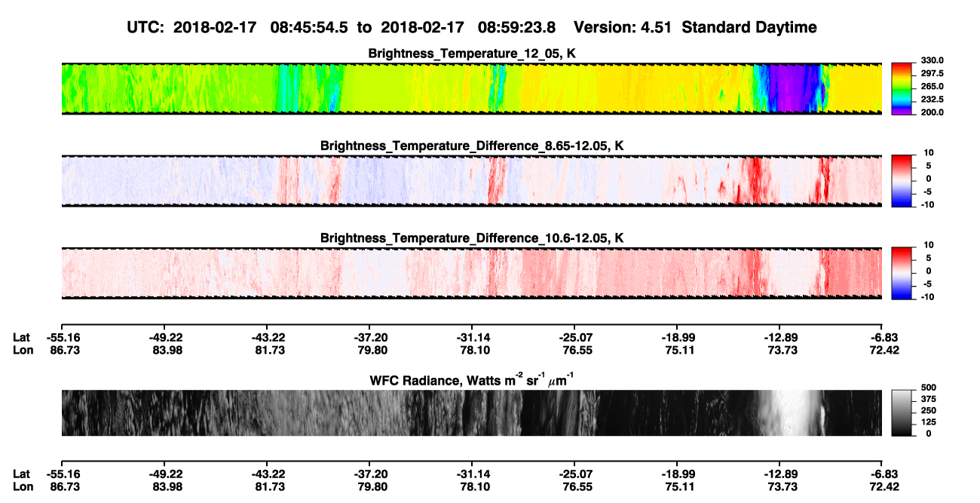
Task: Click the 'Lat' label beneath the WFC Radiance strip
Action: [21, 474]
